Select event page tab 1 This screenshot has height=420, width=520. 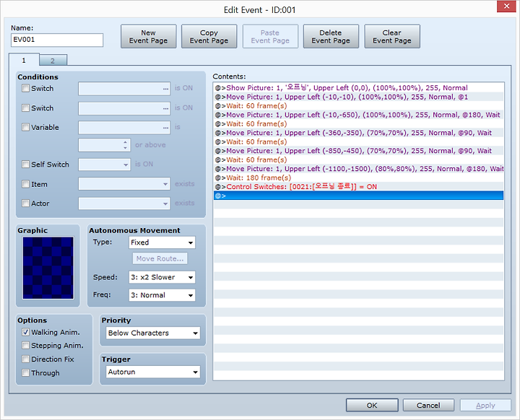(24, 60)
